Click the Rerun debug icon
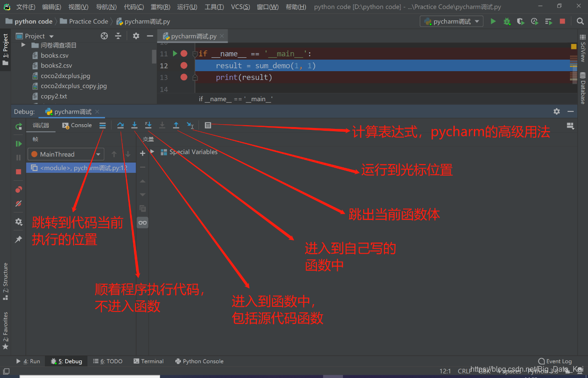588x378 pixels. click(19, 126)
